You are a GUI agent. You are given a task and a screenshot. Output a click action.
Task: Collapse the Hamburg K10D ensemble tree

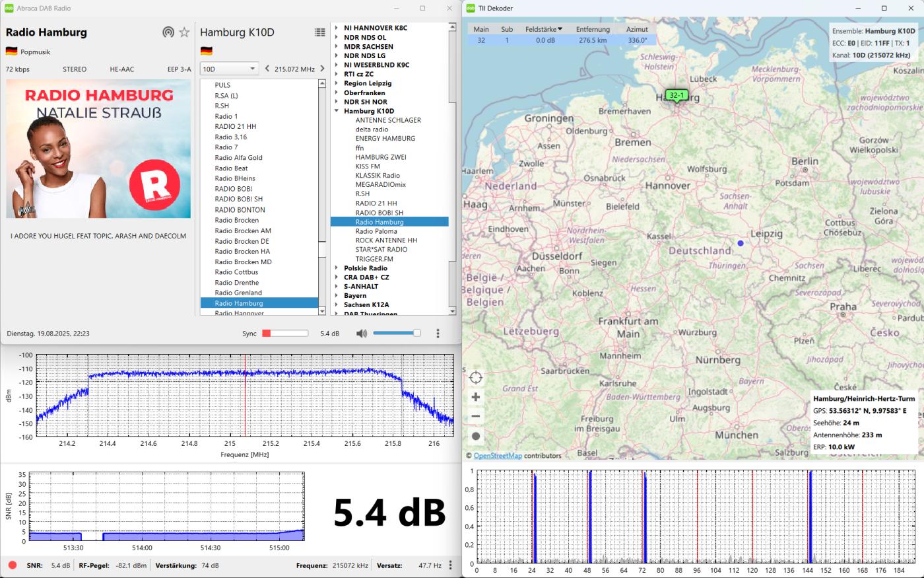pyautogui.click(x=336, y=111)
